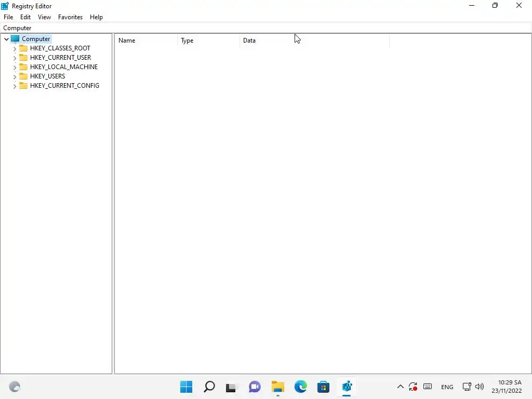
Task: Click the Registry Editor taskbar icon
Action: [x=347, y=387]
